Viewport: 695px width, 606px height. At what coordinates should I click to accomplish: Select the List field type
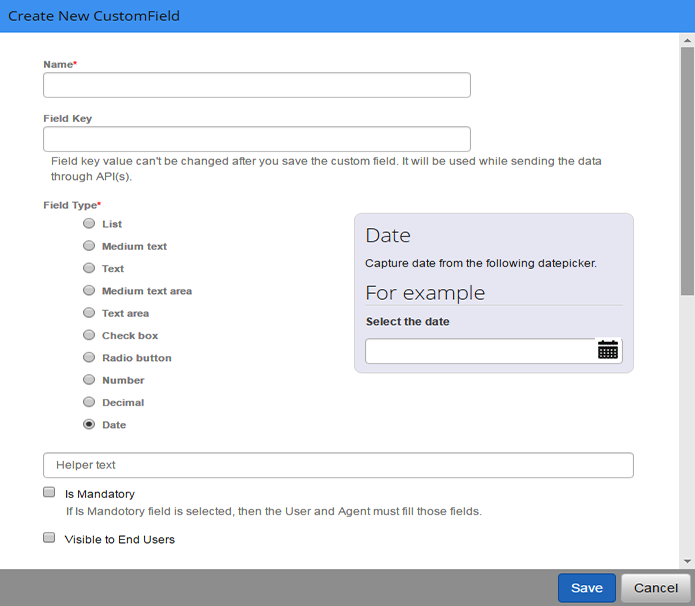click(x=89, y=223)
